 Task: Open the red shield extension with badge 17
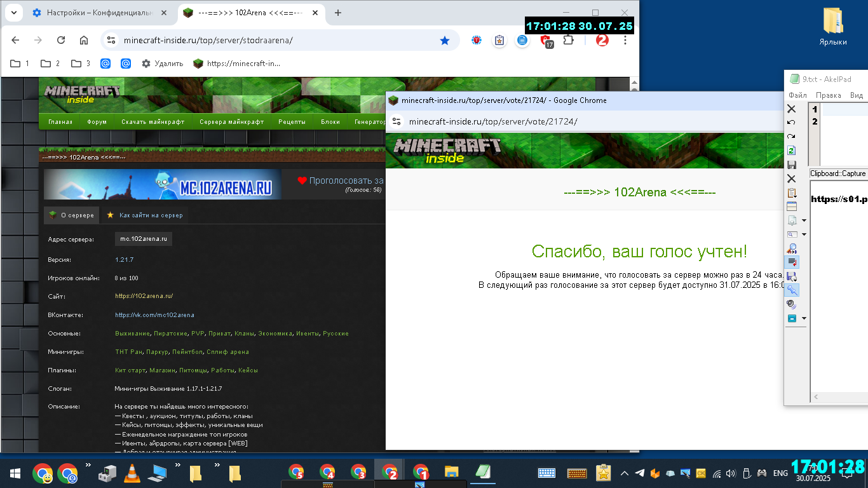click(x=546, y=41)
